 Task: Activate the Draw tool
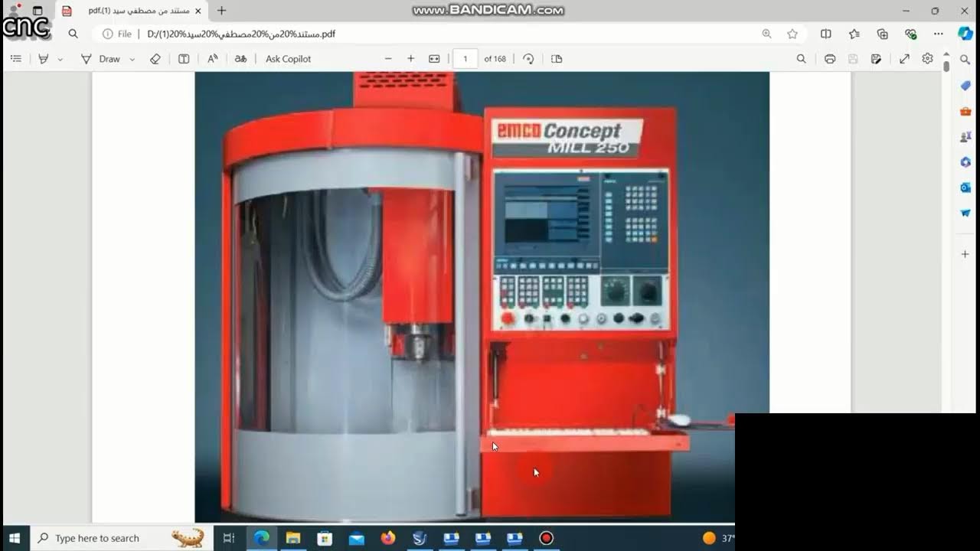click(102, 59)
